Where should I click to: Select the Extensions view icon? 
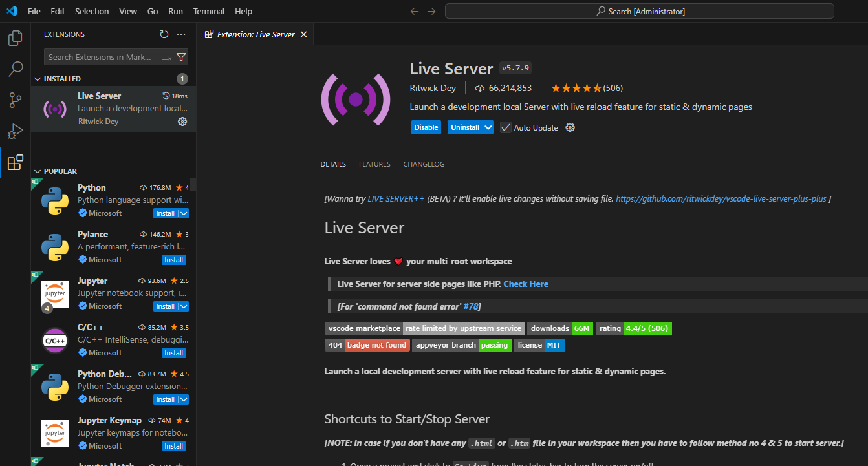coord(15,162)
